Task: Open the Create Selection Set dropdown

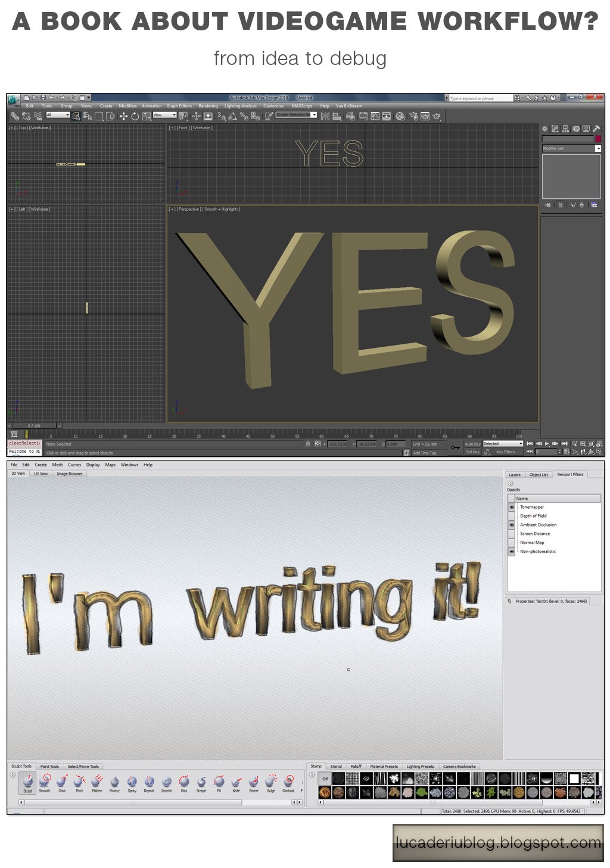Action: point(296,115)
